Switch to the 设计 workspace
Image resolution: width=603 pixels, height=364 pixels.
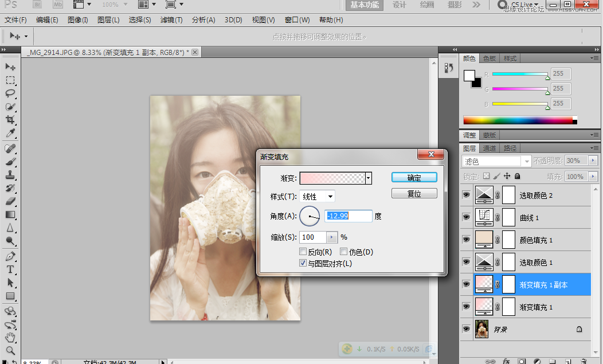click(399, 5)
